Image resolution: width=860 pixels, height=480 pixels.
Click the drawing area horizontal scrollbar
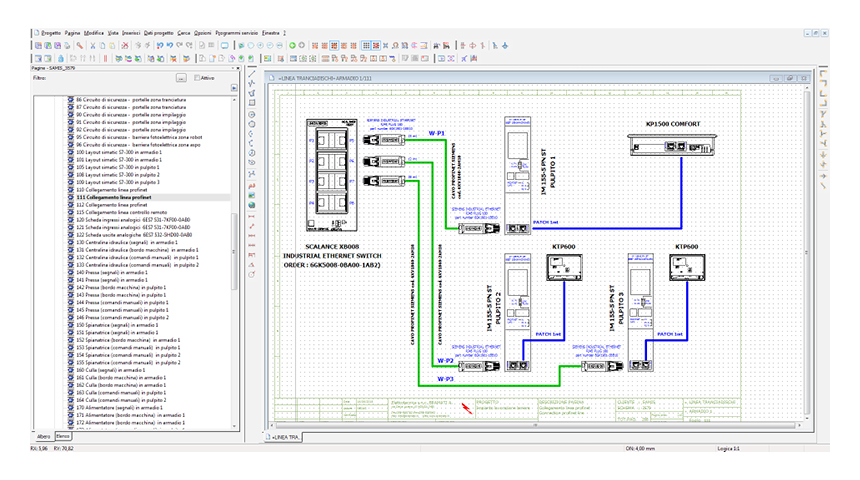coord(535,425)
